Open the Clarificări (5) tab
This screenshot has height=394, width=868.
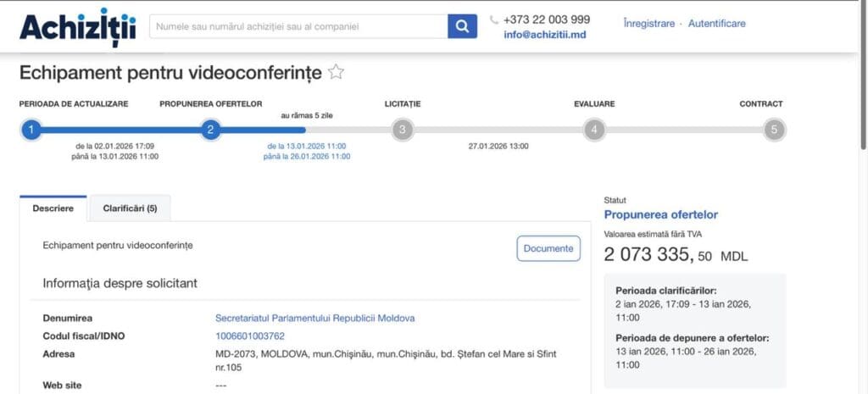[130, 208]
